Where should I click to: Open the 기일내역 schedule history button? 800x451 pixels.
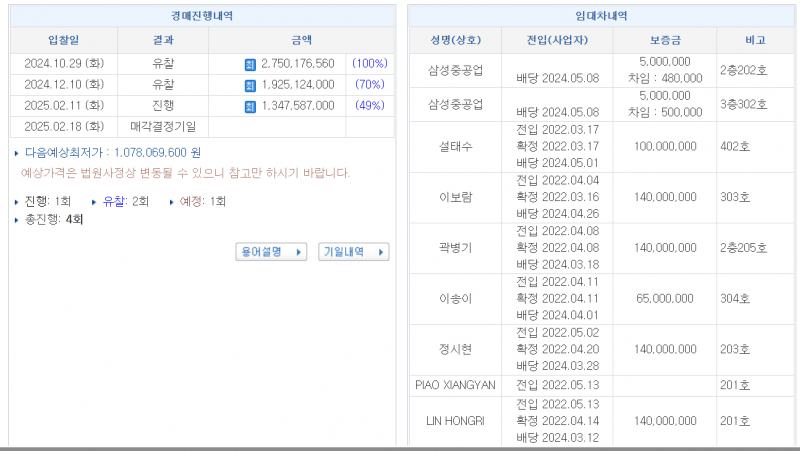pyautogui.click(x=353, y=252)
